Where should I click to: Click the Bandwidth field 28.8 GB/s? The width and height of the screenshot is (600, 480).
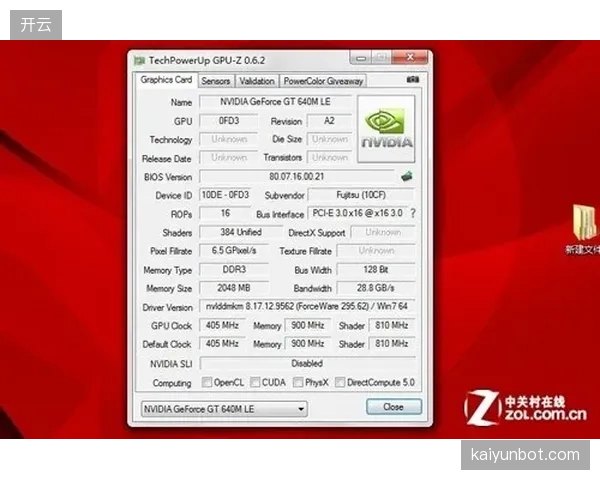click(375, 288)
